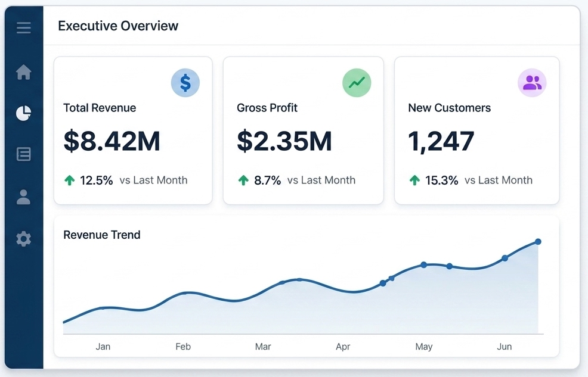Click the Jun axis label

click(x=505, y=347)
